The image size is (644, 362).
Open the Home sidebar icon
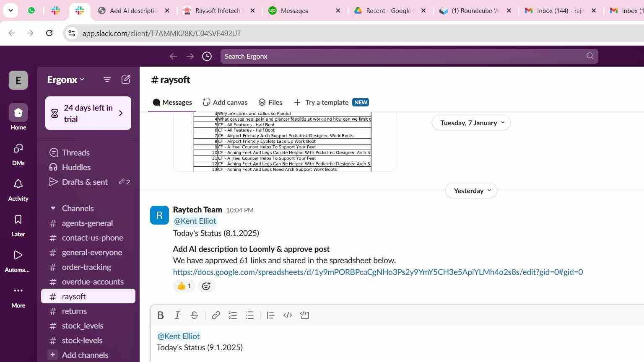pyautogui.click(x=18, y=113)
